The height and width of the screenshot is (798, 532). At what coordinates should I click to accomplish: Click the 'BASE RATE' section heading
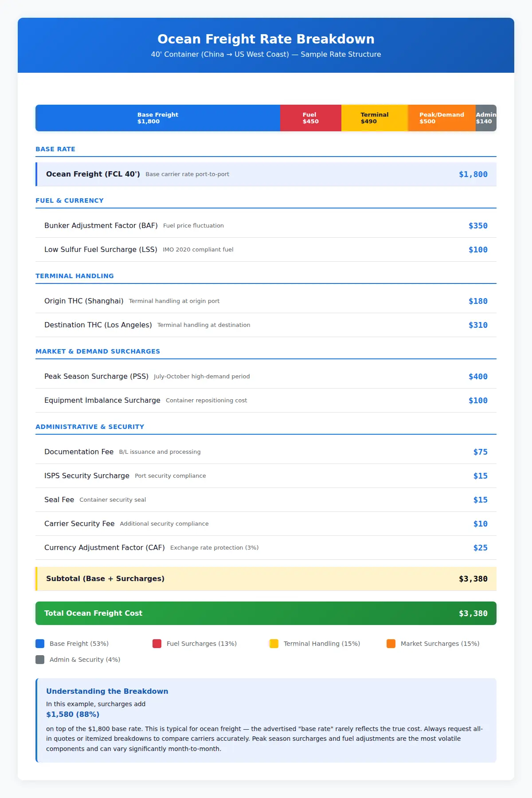(x=55, y=149)
